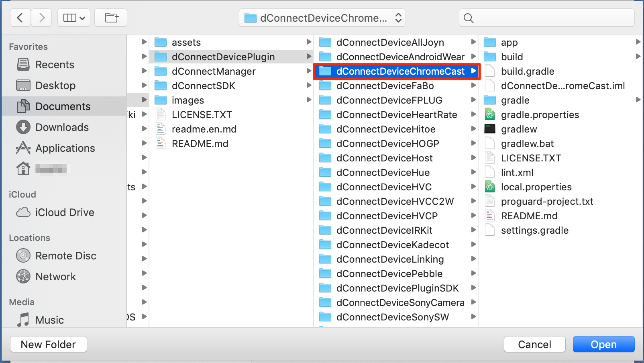The height and width of the screenshot is (363, 644).
Task: Expand the dConnectDeviceHue folder arrow
Action: click(473, 172)
